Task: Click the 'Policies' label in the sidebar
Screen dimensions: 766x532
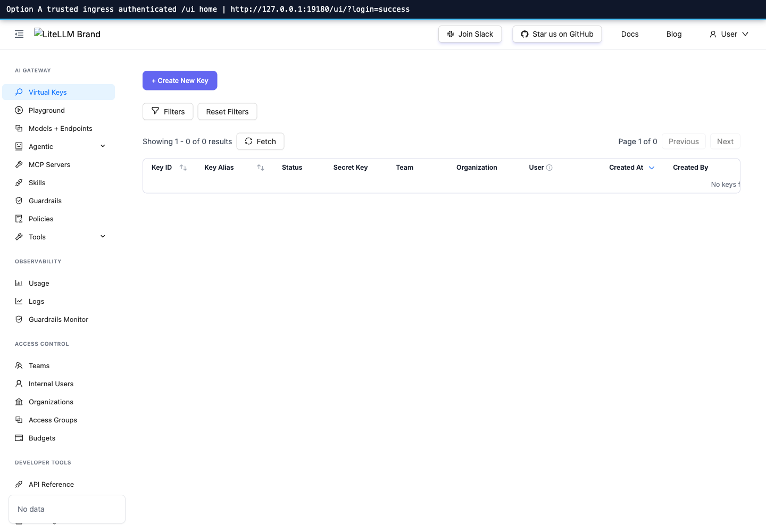Action: [41, 219]
